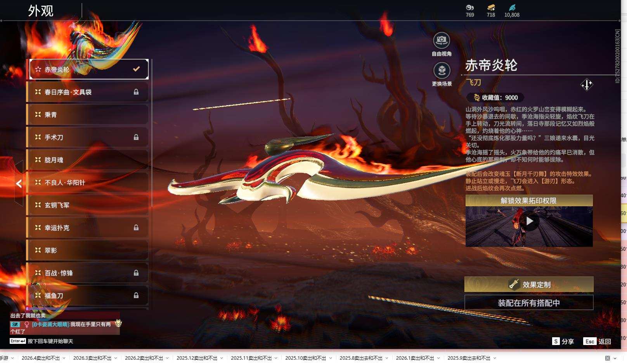Click the checkmark on the equipped 赤帝炎轮 entry
The height and width of the screenshot is (364, 627).
136,69
